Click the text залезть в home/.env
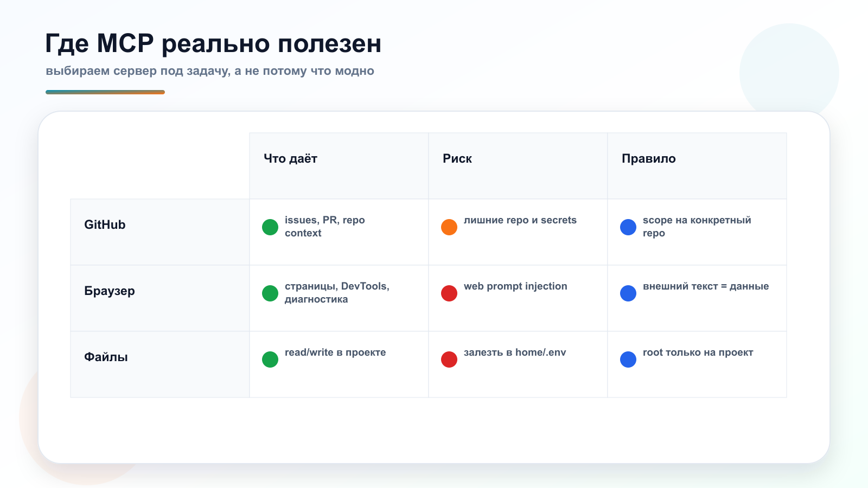The image size is (868, 488). coord(515,352)
